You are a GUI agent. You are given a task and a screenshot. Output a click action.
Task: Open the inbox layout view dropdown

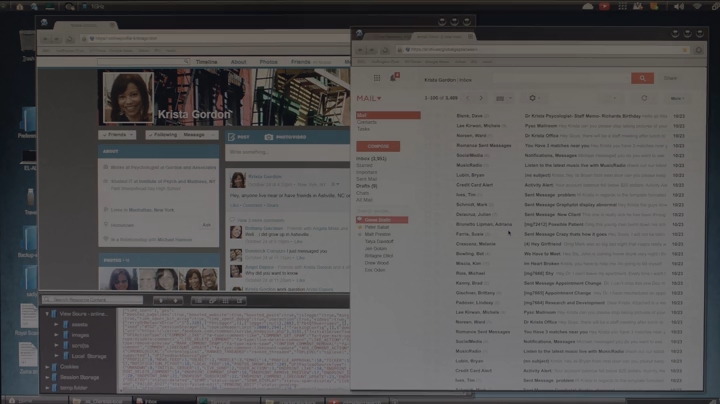503,98
